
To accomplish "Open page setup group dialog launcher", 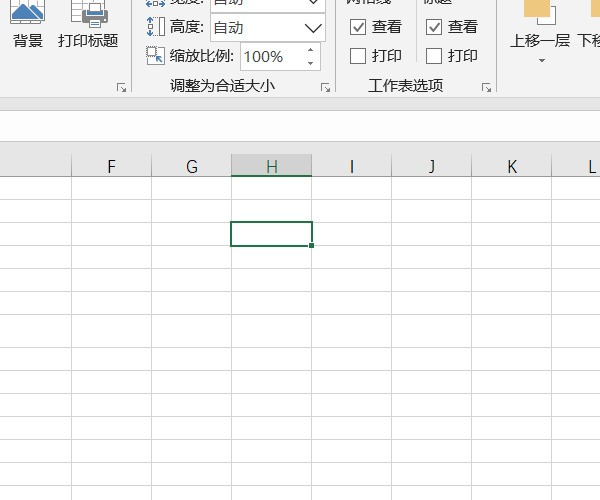I will (x=122, y=88).
